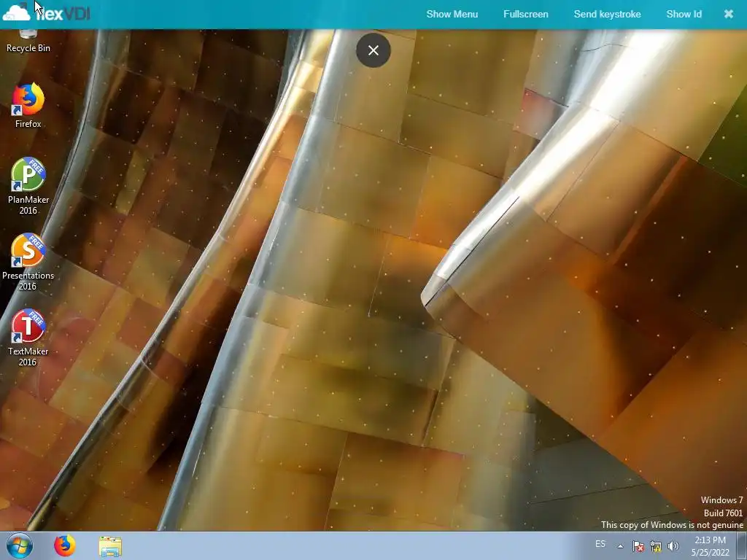Open the network tray icon
The image size is (747, 560).
pyautogui.click(x=656, y=546)
